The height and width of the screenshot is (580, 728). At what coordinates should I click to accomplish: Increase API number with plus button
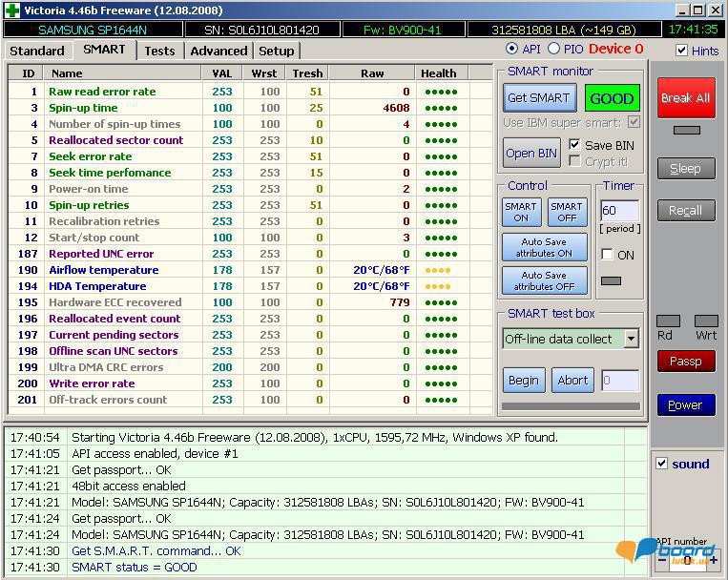713,560
